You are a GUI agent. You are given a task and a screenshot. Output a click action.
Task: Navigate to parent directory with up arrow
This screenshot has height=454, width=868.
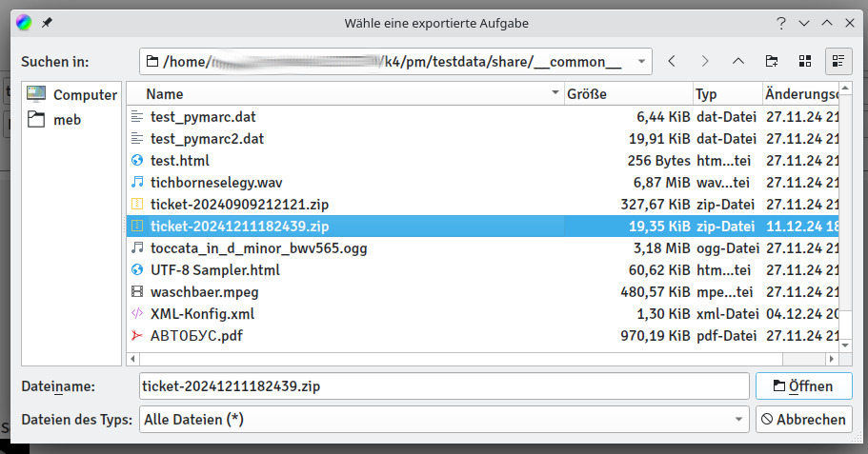pyautogui.click(x=737, y=61)
